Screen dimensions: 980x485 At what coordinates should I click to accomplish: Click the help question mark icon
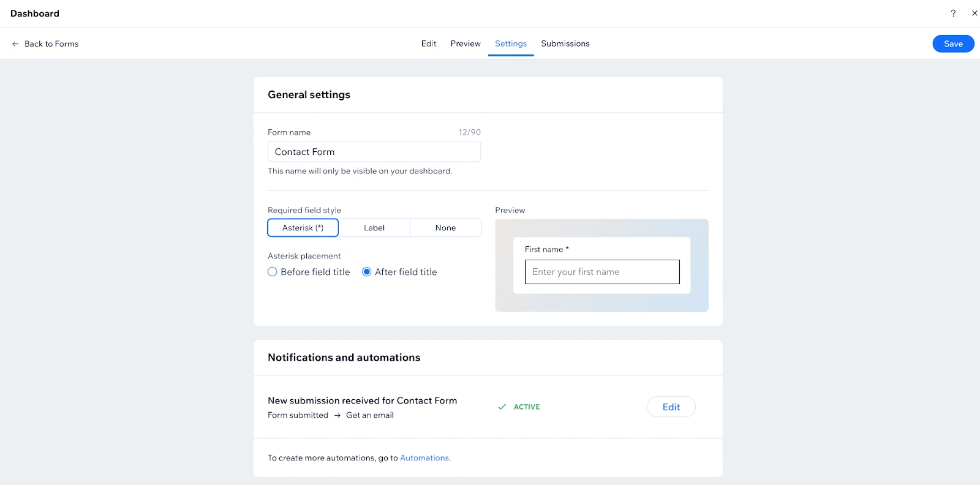pos(953,13)
